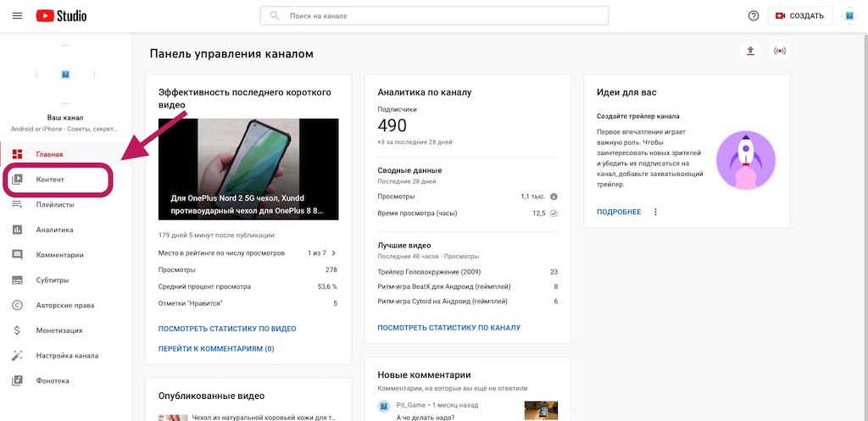Open Комментарии in the sidebar
868x421 pixels.
(59, 255)
